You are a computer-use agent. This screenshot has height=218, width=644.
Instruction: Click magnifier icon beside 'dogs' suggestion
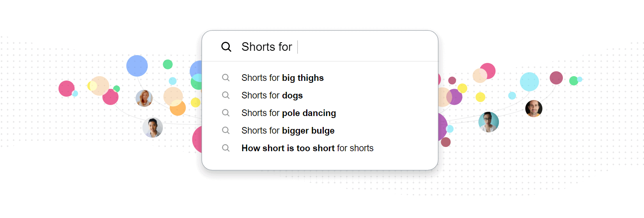(x=226, y=95)
